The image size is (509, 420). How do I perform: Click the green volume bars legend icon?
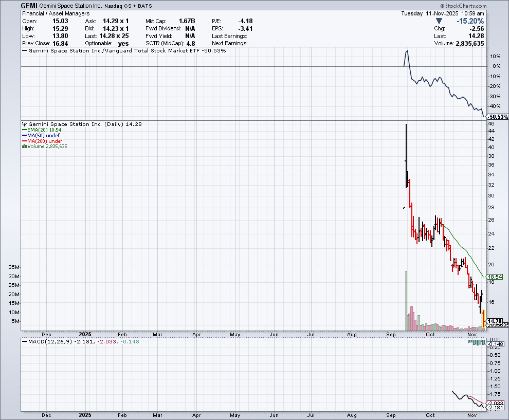24,147
